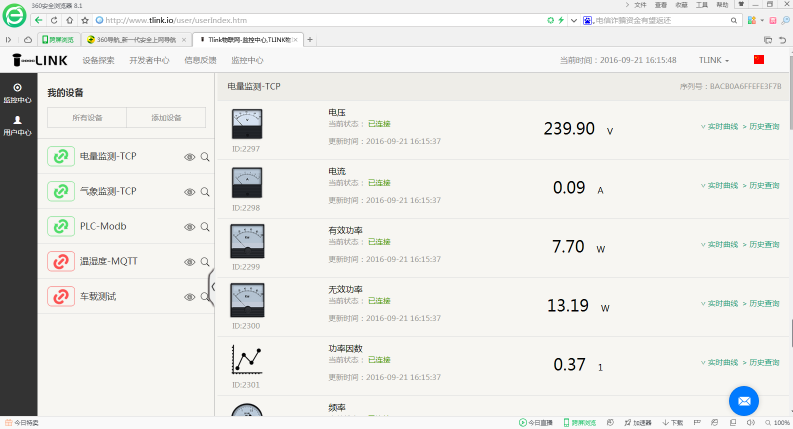This screenshot has width=793, height=429.
Task: Click the red link icon of 温湿度-MQTT
Action: 61,262
